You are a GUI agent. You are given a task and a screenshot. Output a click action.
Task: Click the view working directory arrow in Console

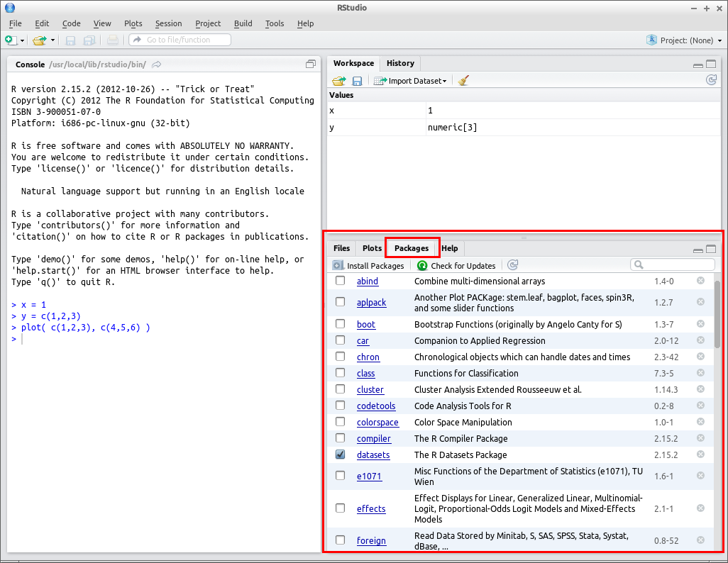157,65
